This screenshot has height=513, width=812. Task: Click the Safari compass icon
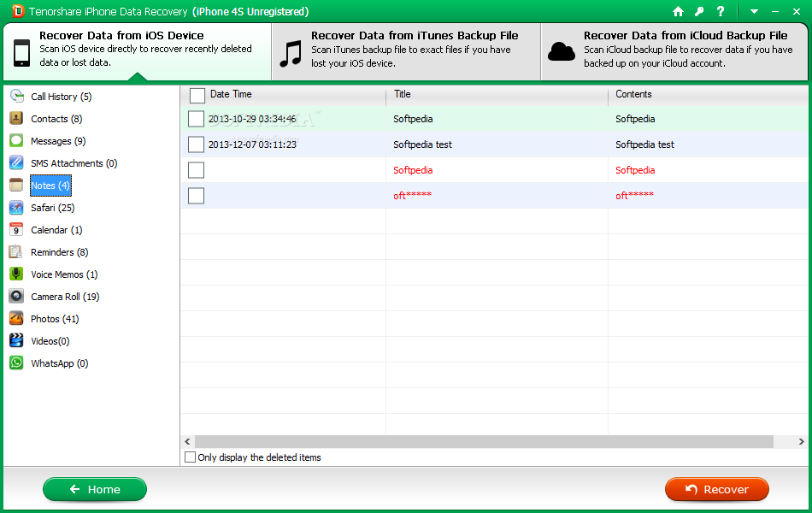tap(16, 207)
